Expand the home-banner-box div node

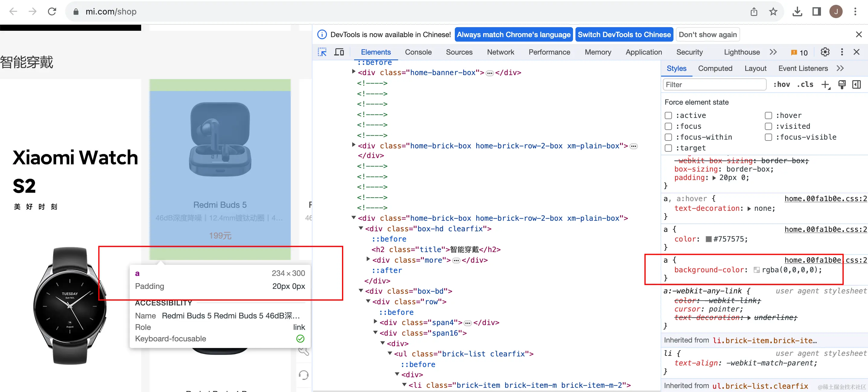353,72
